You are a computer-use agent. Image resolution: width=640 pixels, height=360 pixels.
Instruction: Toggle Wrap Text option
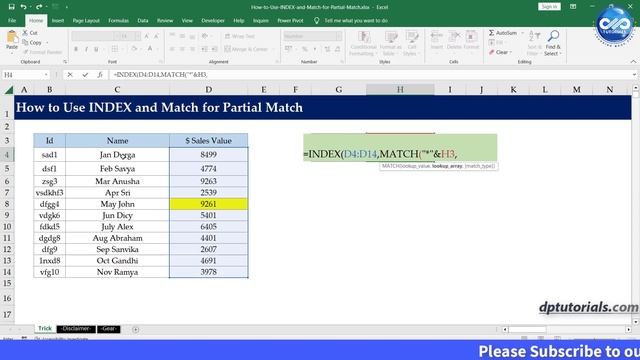240,36
